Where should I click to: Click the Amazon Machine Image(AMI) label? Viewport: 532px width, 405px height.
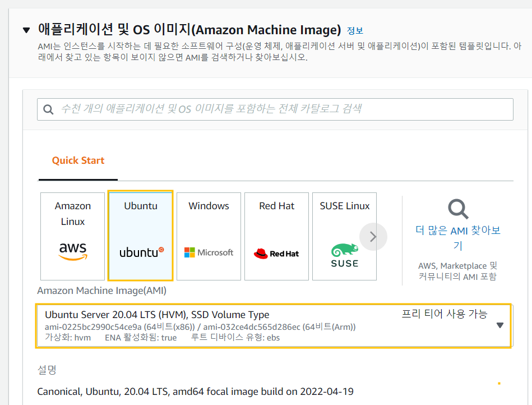point(102,291)
